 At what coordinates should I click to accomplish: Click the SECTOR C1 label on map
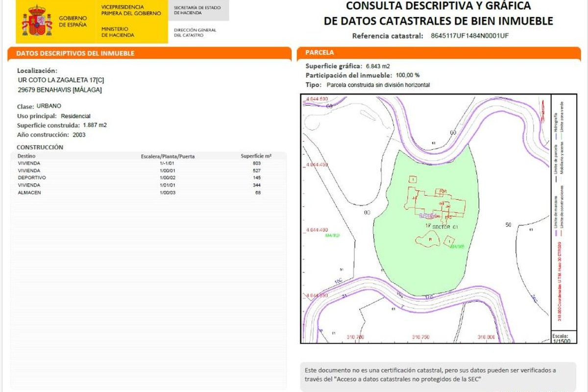pyautogui.click(x=445, y=227)
